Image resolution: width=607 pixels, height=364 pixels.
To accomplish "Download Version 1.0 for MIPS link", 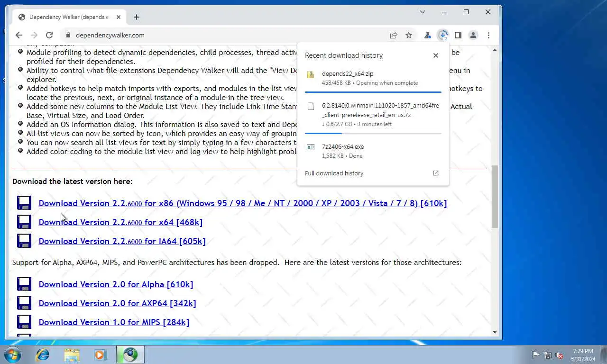I will click(114, 322).
